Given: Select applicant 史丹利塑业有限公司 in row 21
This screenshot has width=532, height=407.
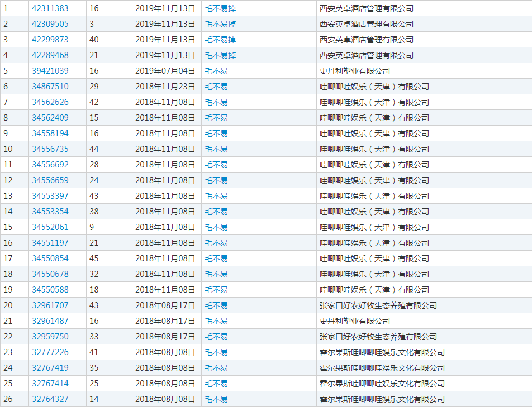Looking at the screenshot, I should click(x=354, y=321).
